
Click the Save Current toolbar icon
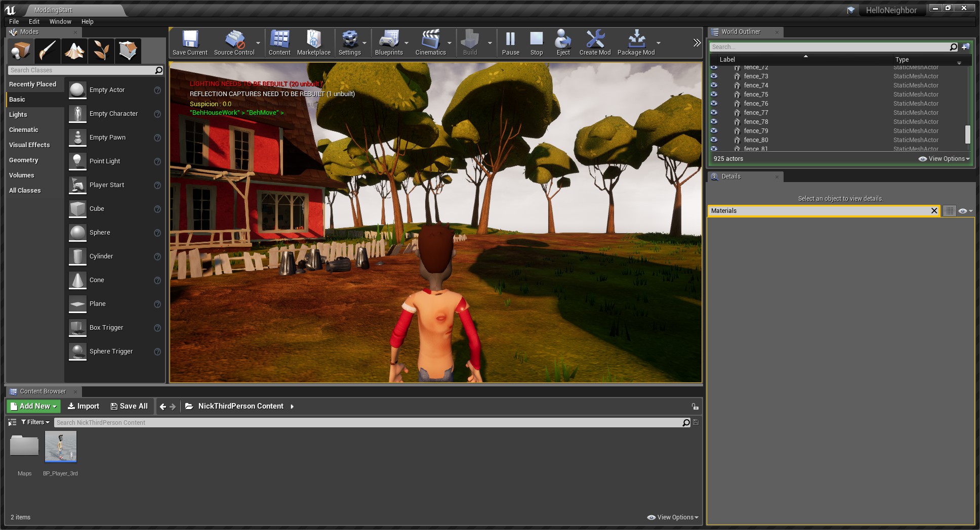pos(190,42)
